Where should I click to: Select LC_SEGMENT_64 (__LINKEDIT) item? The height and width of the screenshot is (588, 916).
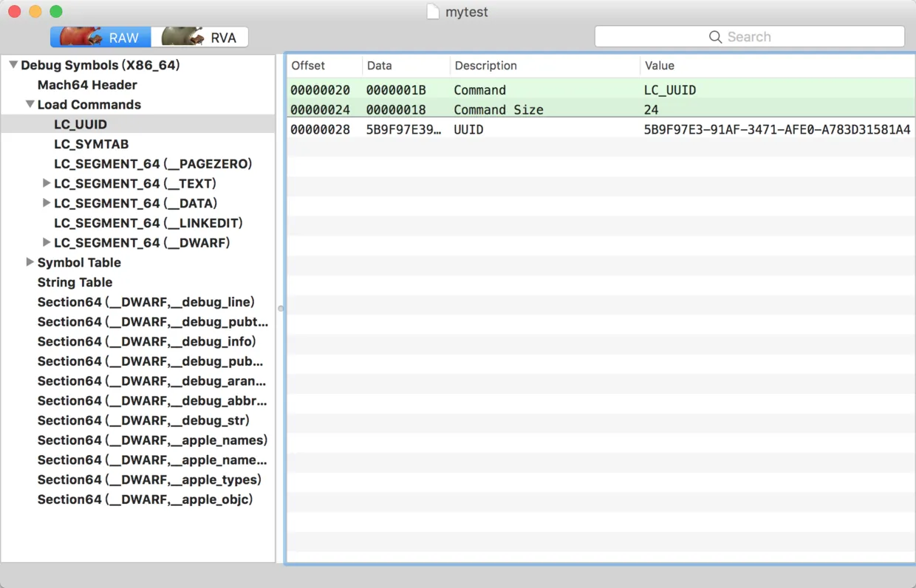tap(148, 223)
